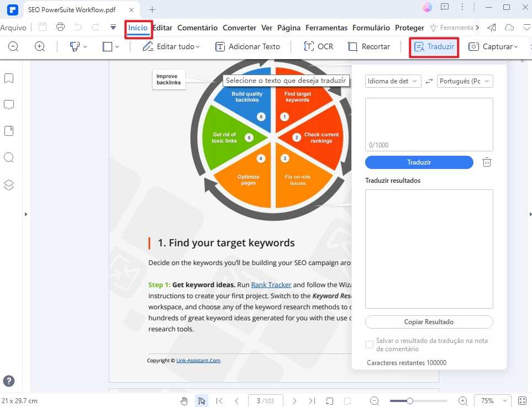The height and width of the screenshot is (407, 532).
Task: Enter full screen mode
Action: click(x=523, y=401)
